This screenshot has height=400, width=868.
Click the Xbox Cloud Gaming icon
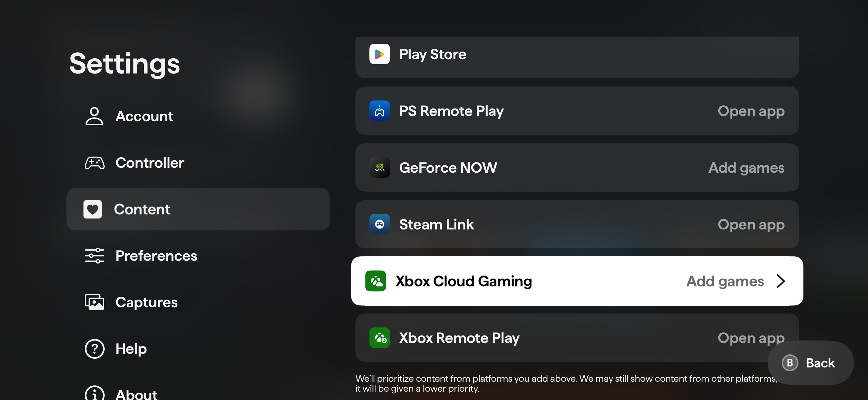pyautogui.click(x=375, y=281)
